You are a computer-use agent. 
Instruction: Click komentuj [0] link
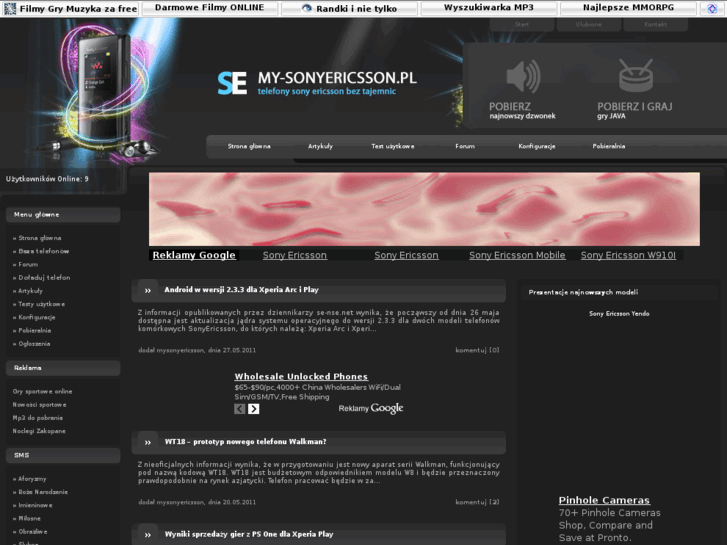pyautogui.click(x=477, y=350)
